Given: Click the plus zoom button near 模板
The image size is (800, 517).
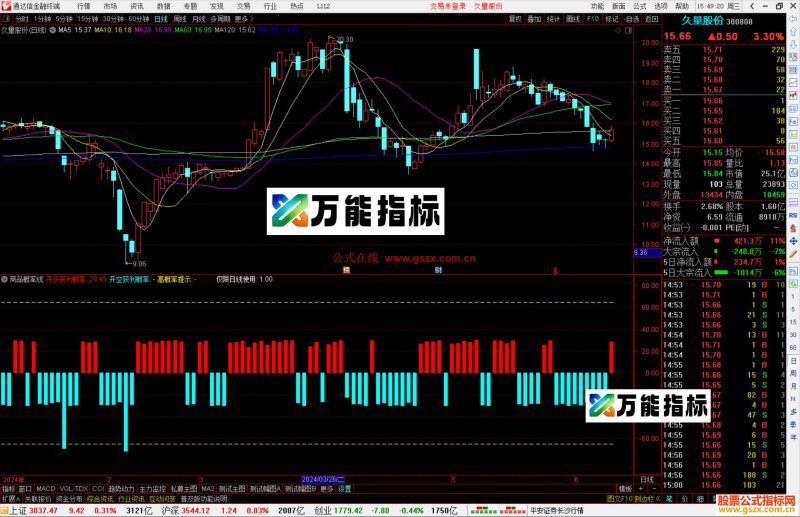Looking at the screenshot, I should [x=641, y=489].
